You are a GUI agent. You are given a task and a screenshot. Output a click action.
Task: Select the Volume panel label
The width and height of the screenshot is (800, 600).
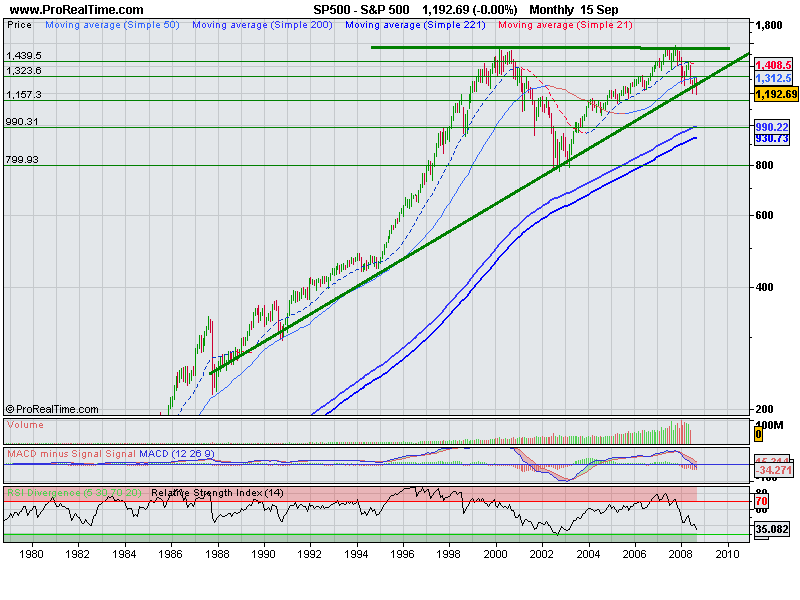tap(25, 425)
